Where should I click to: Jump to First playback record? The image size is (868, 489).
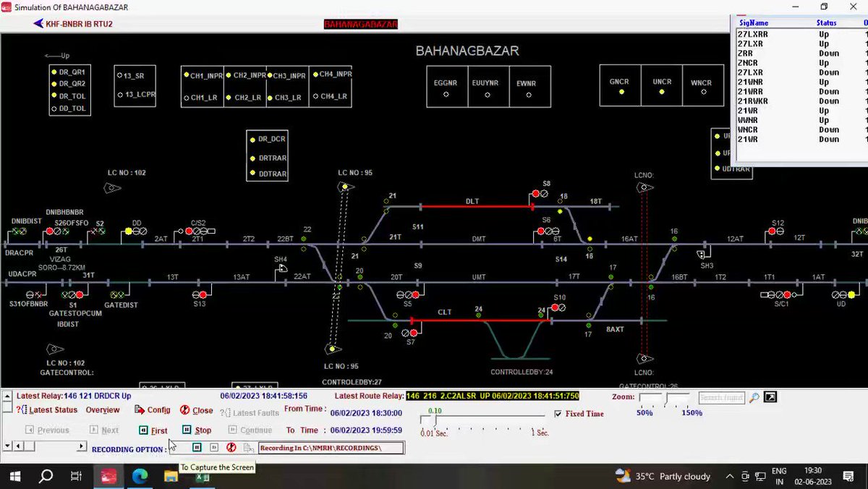click(153, 430)
